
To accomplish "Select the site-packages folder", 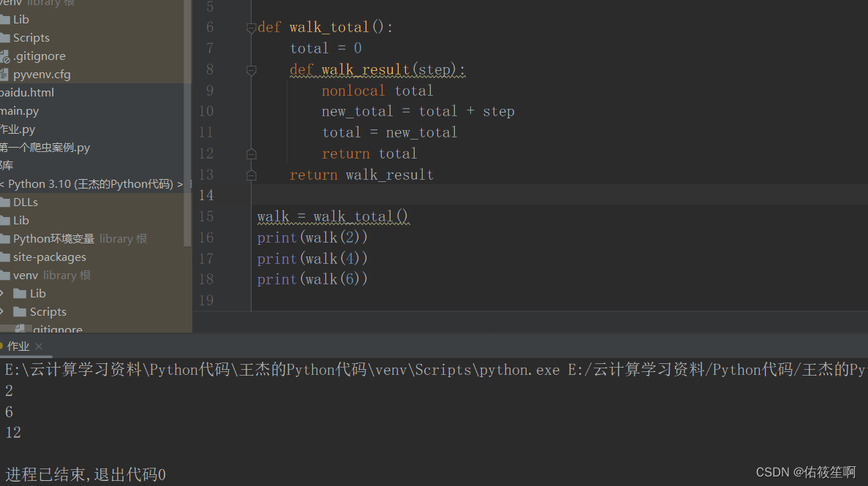I will pos(49,257).
